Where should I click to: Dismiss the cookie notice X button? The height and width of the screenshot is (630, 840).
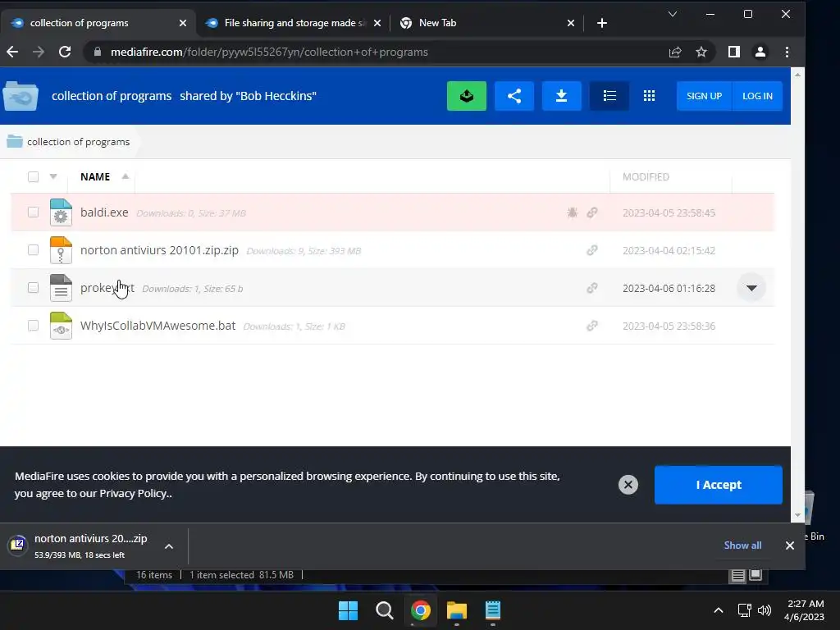[x=628, y=485]
